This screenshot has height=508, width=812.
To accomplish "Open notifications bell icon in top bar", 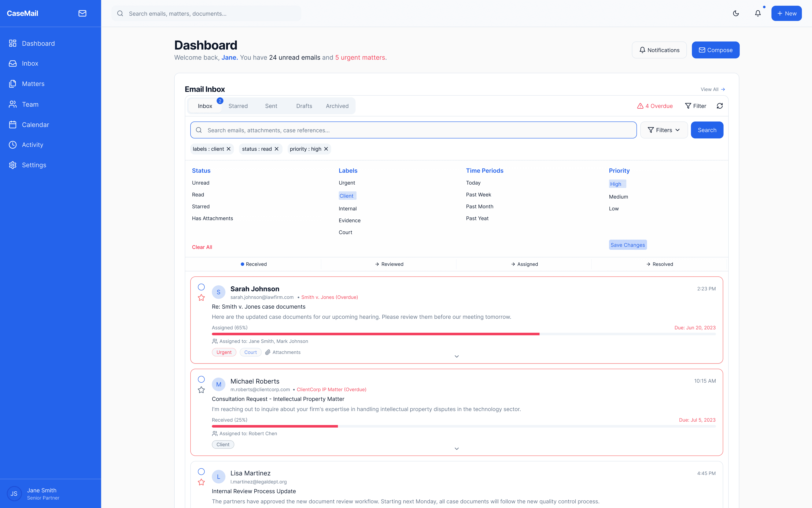I will [x=758, y=13].
